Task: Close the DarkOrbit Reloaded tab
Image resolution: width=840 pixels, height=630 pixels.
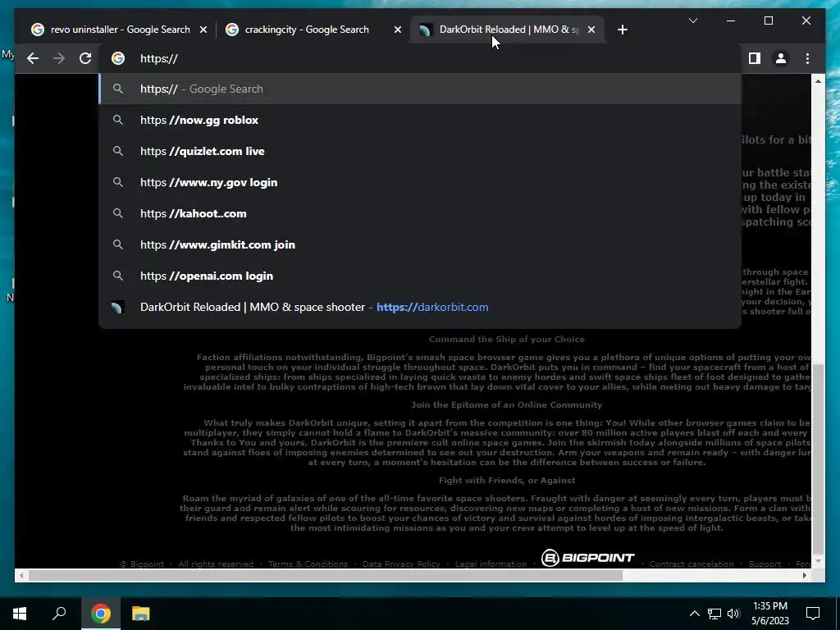Action: click(x=591, y=30)
